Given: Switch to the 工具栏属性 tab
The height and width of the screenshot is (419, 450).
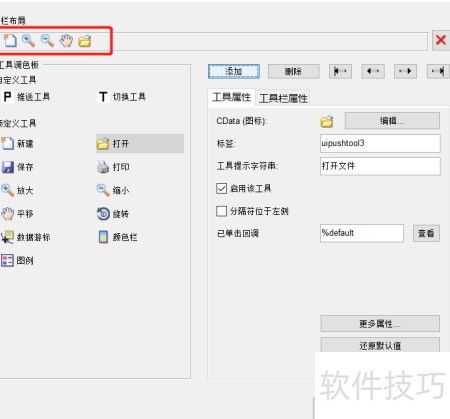Looking at the screenshot, I should coord(283,98).
